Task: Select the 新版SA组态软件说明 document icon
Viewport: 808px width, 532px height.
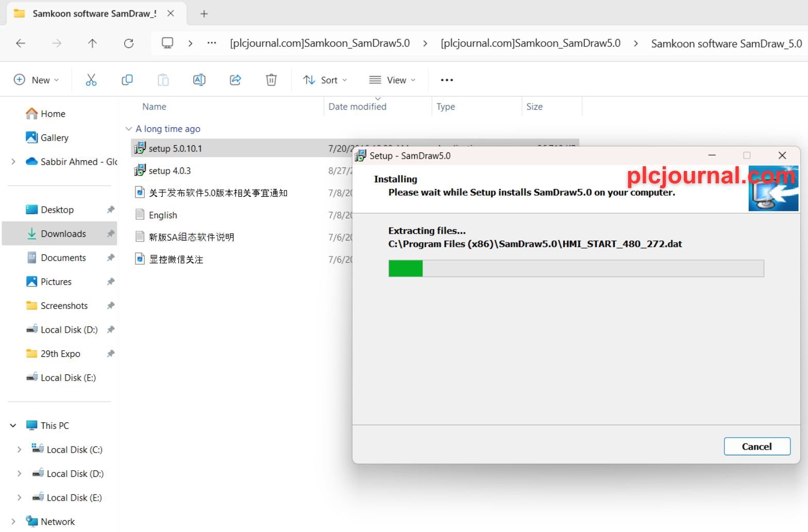Action: pos(140,237)
